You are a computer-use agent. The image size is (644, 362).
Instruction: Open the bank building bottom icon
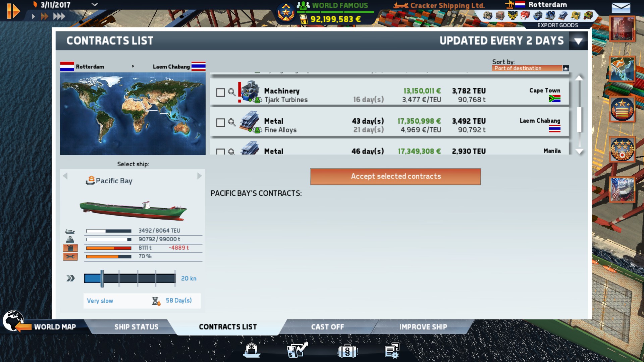click(x=252, y=351)
